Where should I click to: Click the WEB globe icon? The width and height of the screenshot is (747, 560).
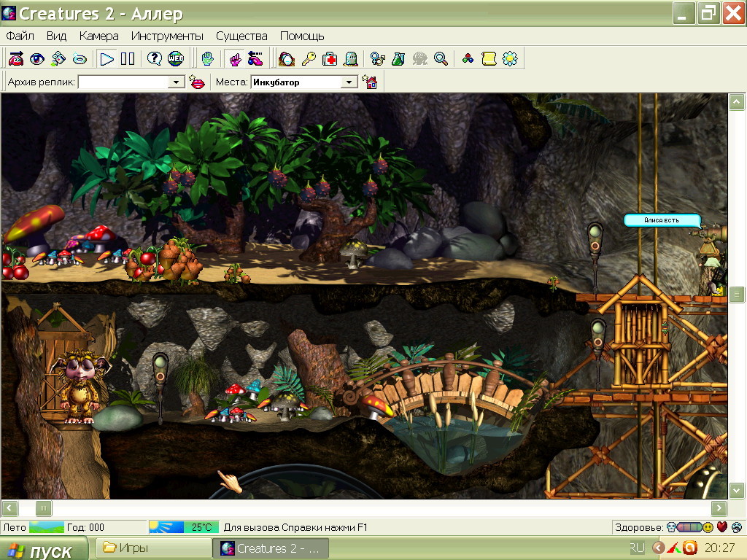tap(175, 59)
